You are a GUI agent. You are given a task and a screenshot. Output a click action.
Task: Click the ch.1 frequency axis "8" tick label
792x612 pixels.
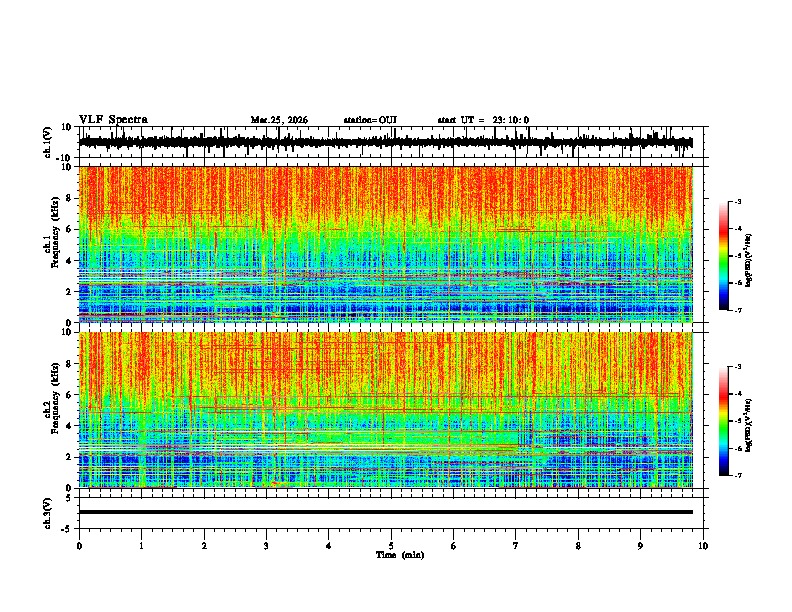click(69, 198)
